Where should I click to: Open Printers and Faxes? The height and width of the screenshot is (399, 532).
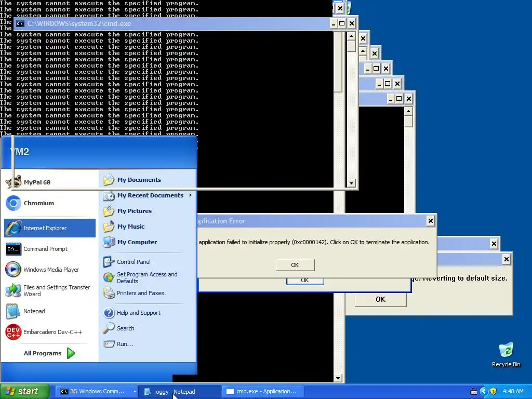tap(148, 293)
